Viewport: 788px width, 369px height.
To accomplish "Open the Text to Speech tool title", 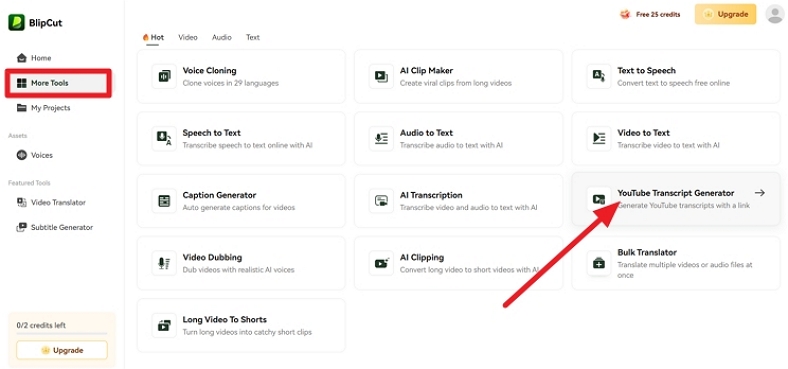I will (x=646, y=70).
